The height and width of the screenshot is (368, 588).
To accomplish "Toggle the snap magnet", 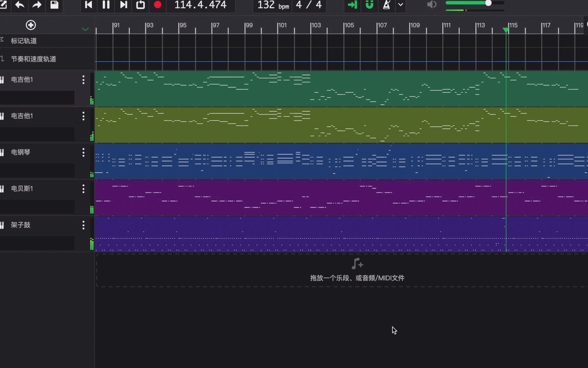I will (370, 5).
